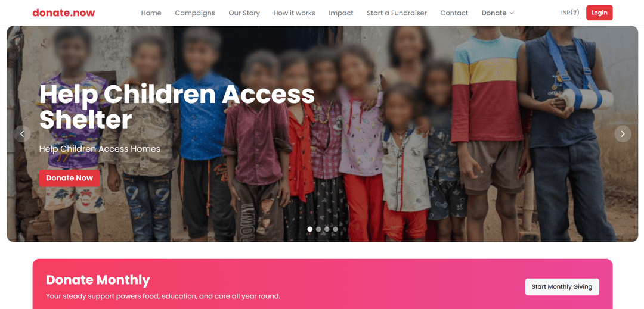Go to previous slide with left arrow
644x309 pixels.
click(x=22, y=133)
